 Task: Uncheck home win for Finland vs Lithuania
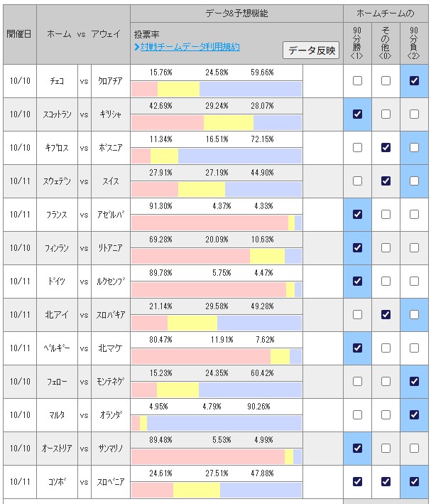(357, 248)
